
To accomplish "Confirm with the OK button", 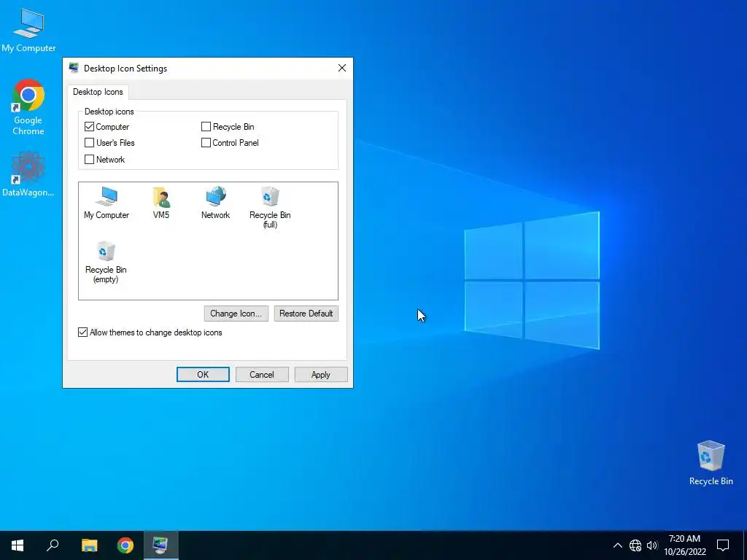I will [203, 374].
